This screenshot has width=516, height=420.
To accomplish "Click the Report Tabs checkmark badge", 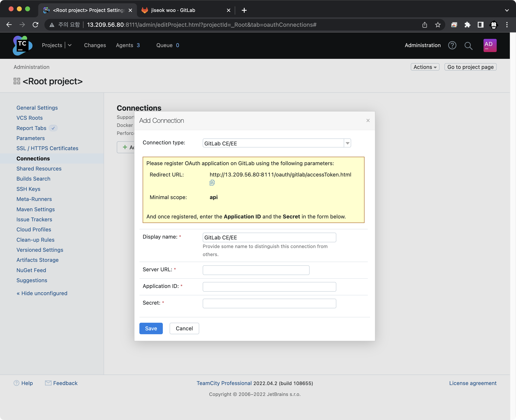I will [x=53, y=128].
